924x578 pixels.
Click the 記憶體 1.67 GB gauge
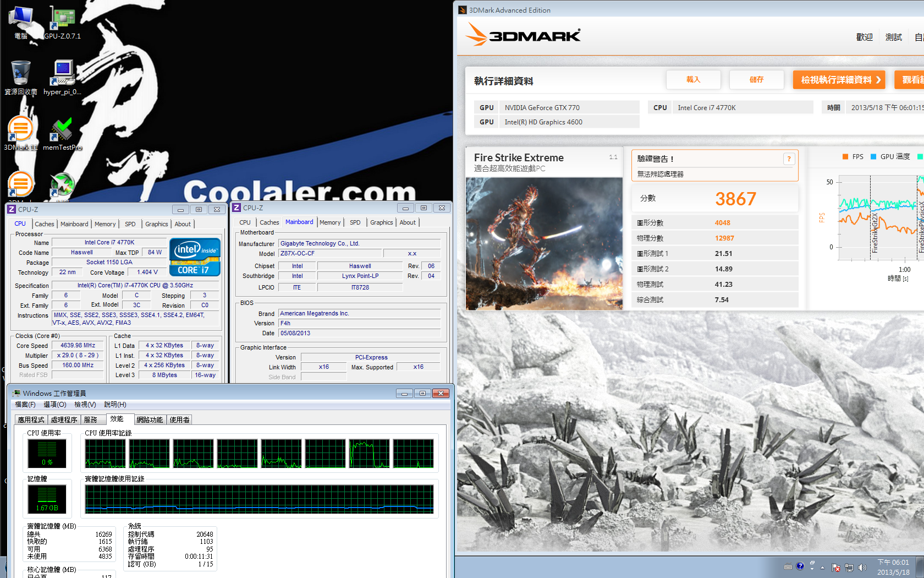[47, 499]
